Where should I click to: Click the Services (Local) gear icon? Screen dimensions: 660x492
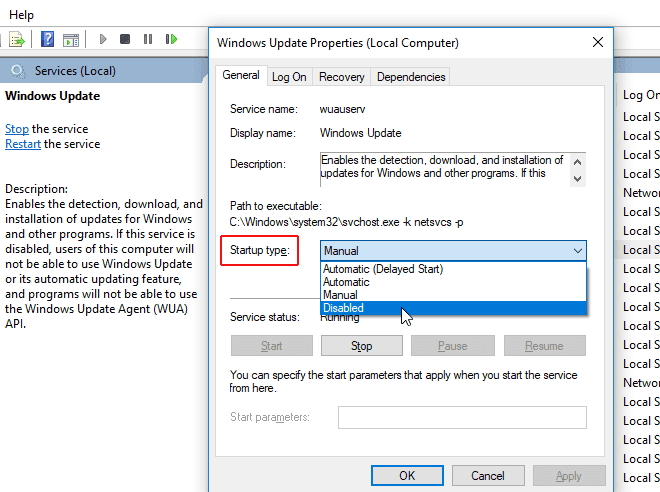pos(17,71)
